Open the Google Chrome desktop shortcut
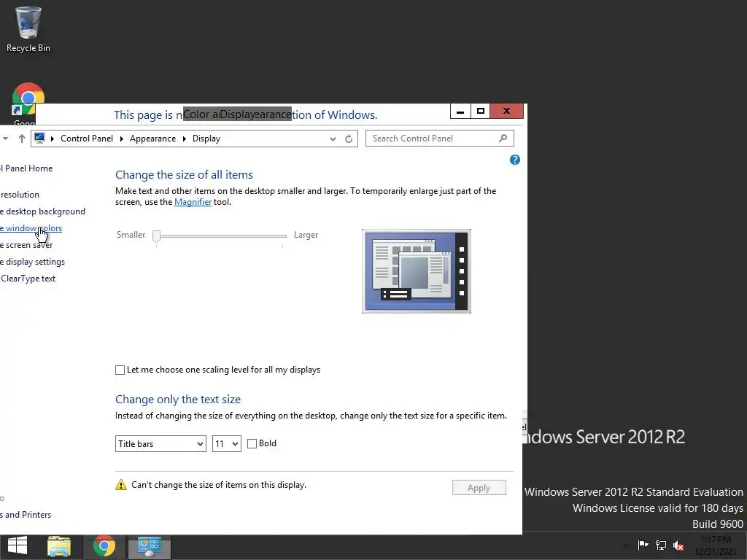747x560 pixels. click(27, 99)
